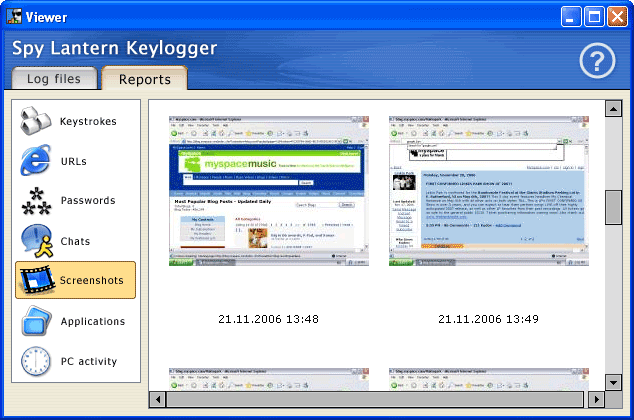Select the Reports tab
The height and width of the screenshot is (420, 634).
[x=145, y=78]
